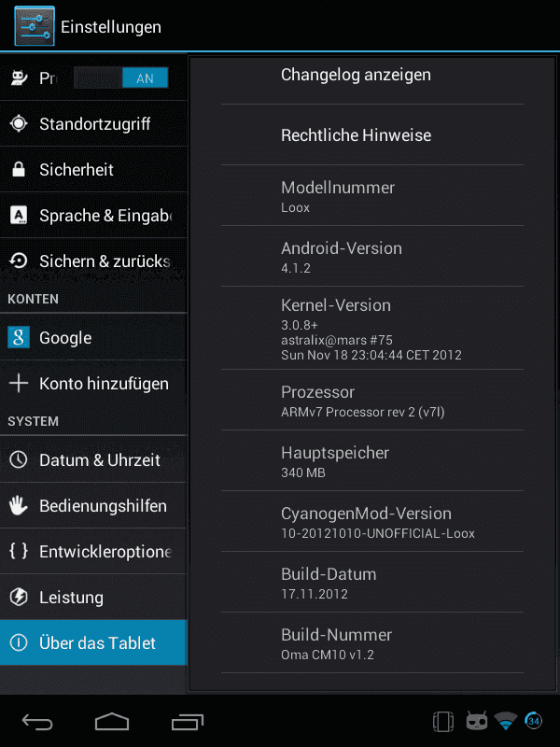Open Bedienungshilfen hand icon
560x747 pixels.
[x=19, y=505]
